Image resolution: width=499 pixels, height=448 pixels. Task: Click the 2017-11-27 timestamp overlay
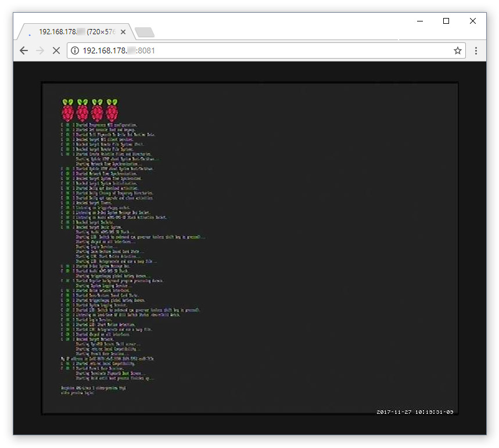click(x=415, y=412)
